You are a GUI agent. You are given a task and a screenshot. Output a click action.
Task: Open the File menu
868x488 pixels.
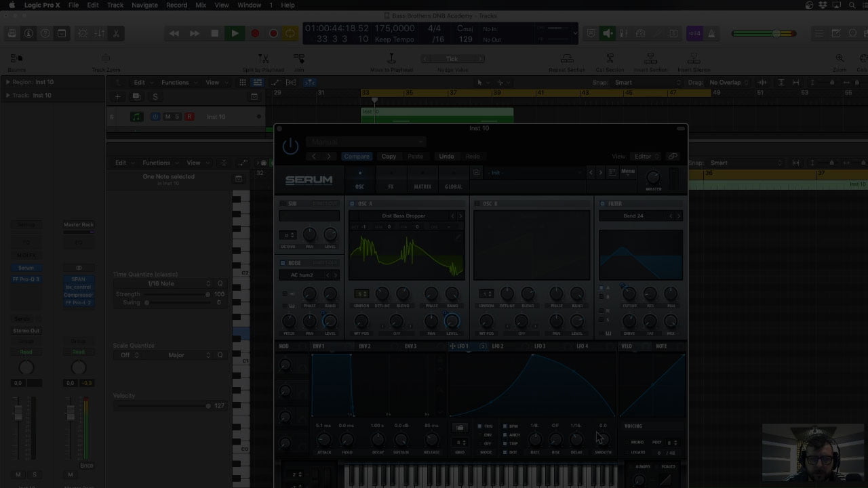coord(73,5)
